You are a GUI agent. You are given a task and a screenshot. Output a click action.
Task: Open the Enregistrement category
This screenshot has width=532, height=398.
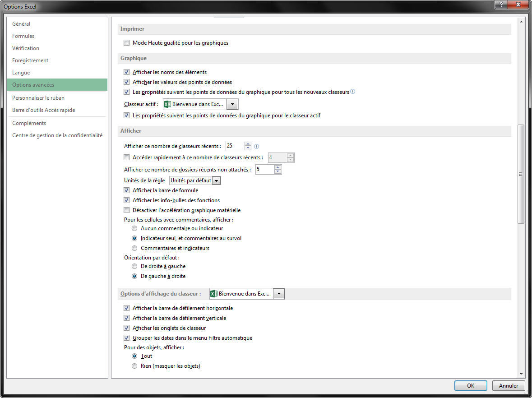(x=57, y=60)
